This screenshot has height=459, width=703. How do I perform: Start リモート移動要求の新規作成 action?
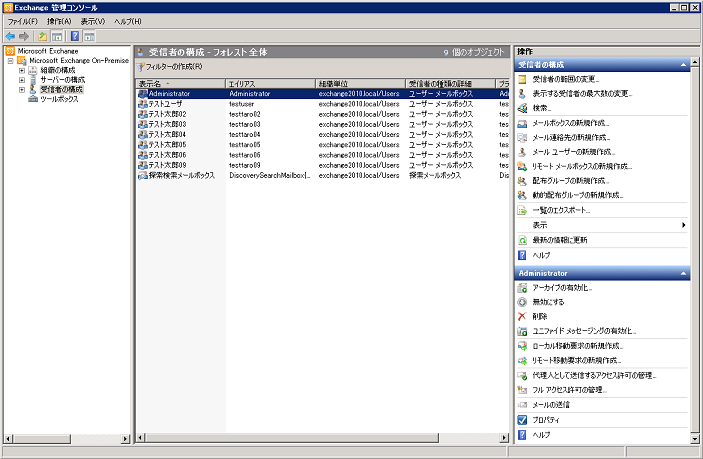tap(577, 360)
